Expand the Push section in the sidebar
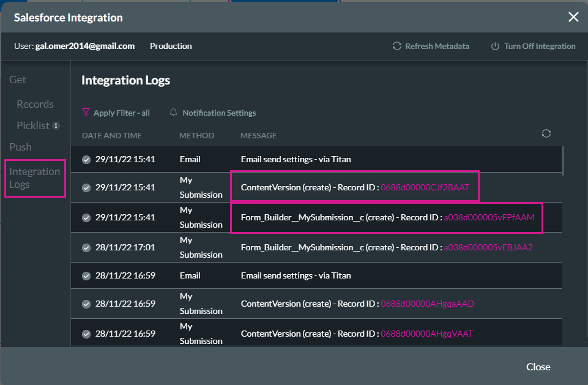 point(20,147)
